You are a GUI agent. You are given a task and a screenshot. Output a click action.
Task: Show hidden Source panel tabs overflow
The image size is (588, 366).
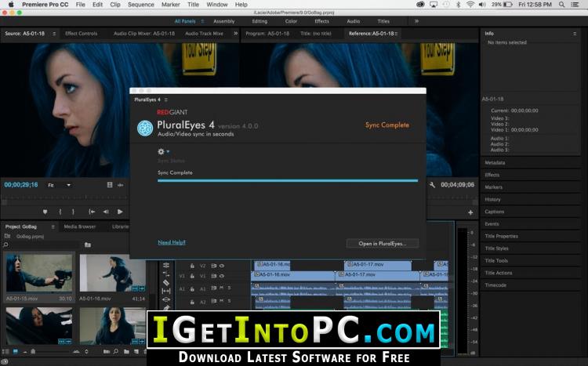click(x=235, y=34)
